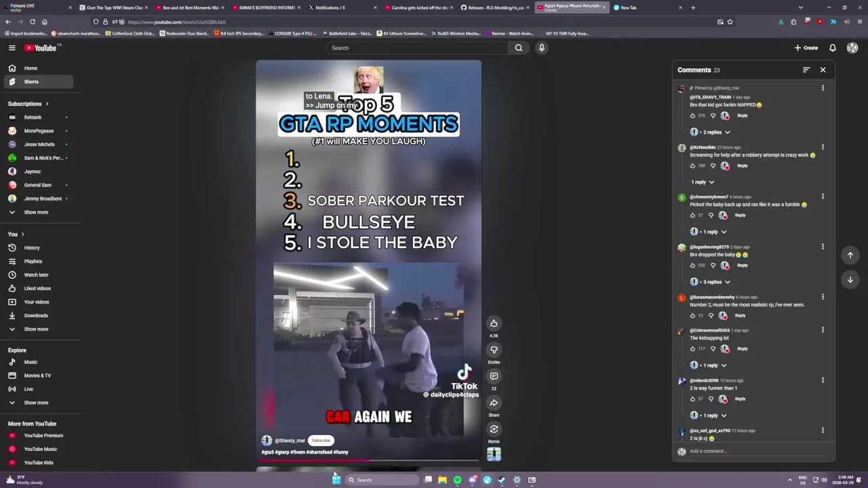Open the Subscriptions section link
The width and height of the screenshot is (868, 488).
pos(28,104)
